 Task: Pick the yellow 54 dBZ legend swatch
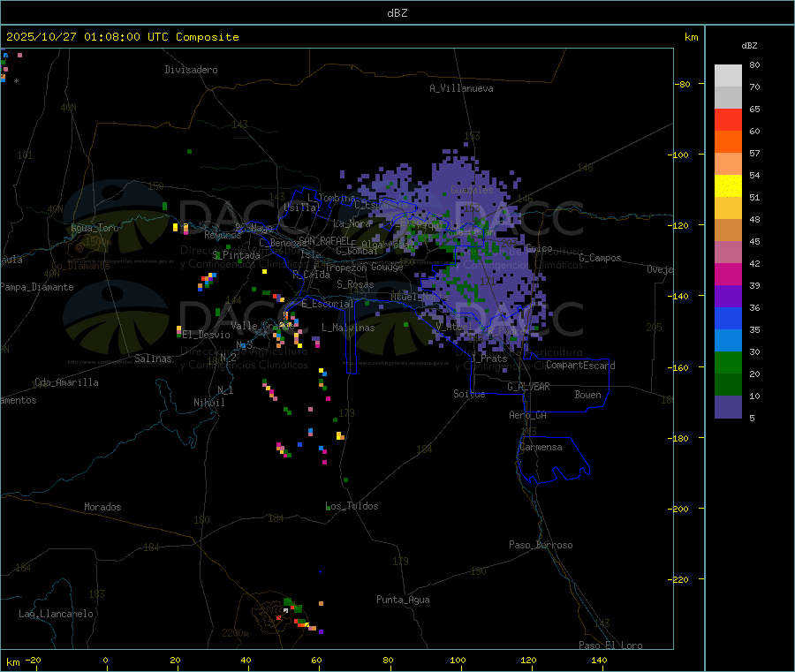click(x=728, y=185)
